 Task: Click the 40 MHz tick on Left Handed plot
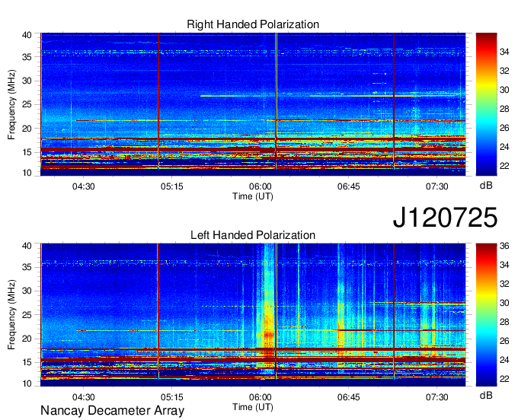[27, 246]
